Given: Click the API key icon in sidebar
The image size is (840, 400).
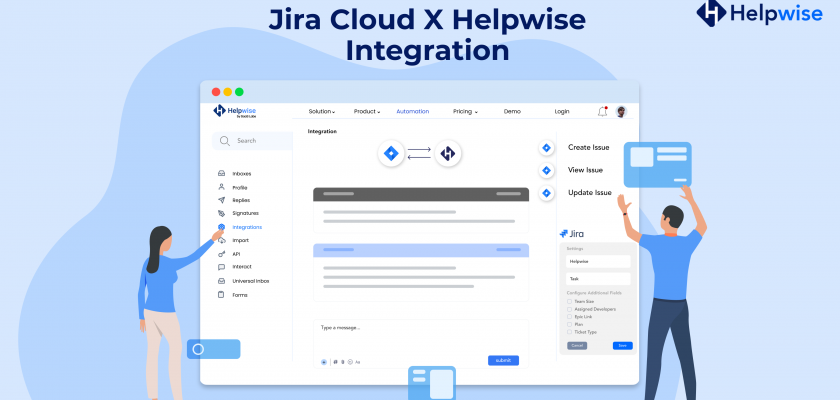Looking at the screenshot, I should point(221,254).
